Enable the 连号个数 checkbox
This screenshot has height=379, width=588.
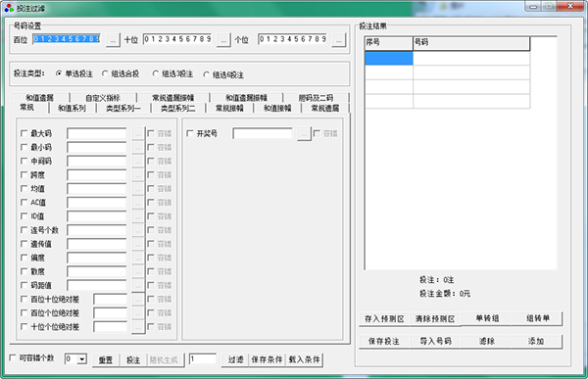point(24,230)
